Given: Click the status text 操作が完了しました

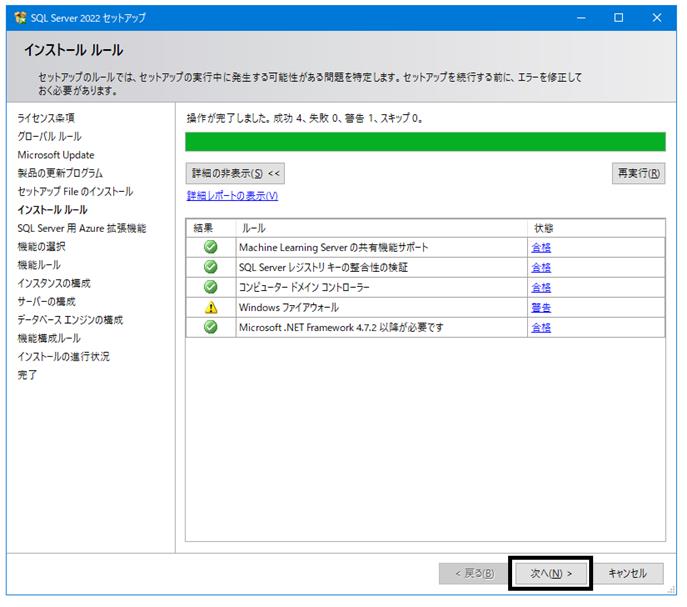Looking at the screenshot, I should pos(228,118).
